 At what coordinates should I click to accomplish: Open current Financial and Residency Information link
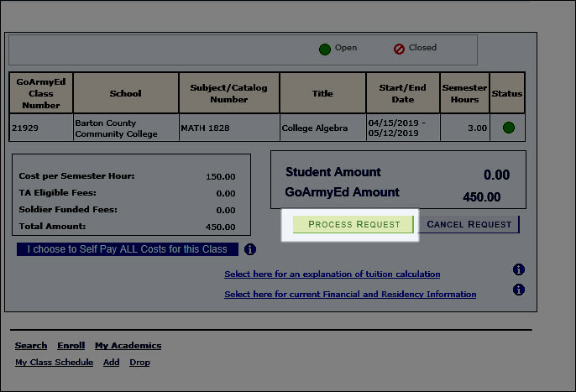350,295
